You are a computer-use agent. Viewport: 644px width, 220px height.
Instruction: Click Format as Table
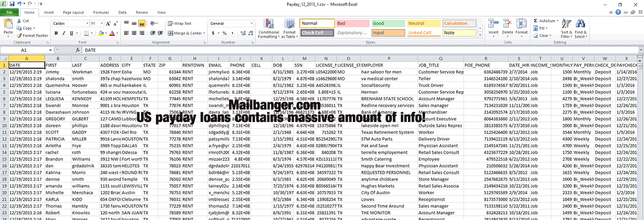click(x=289, y=29)
